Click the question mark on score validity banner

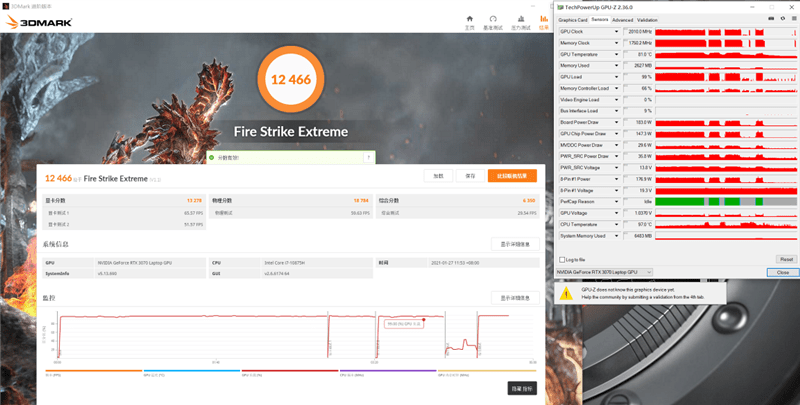click(368, 158)
